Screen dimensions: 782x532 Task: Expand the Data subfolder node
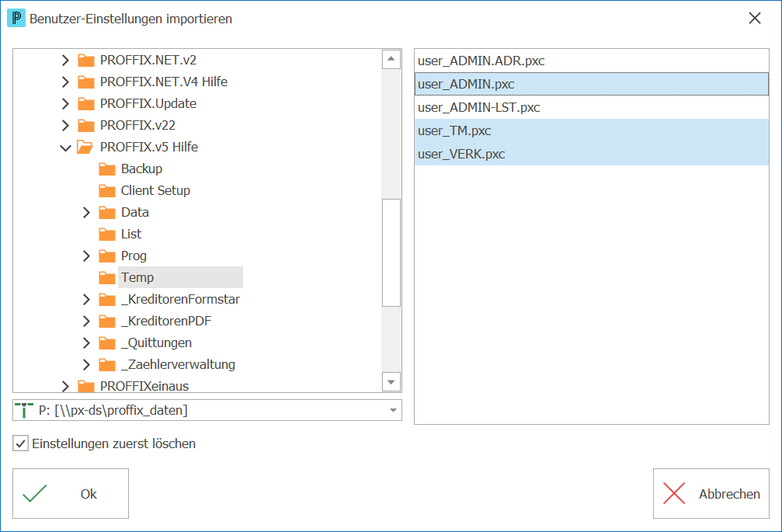86,212
